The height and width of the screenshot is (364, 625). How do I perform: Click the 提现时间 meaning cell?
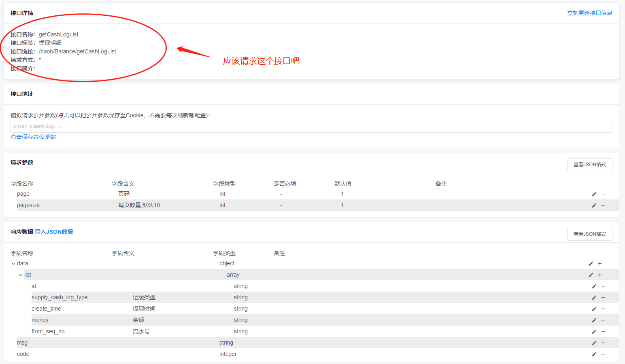coord(144,309)
